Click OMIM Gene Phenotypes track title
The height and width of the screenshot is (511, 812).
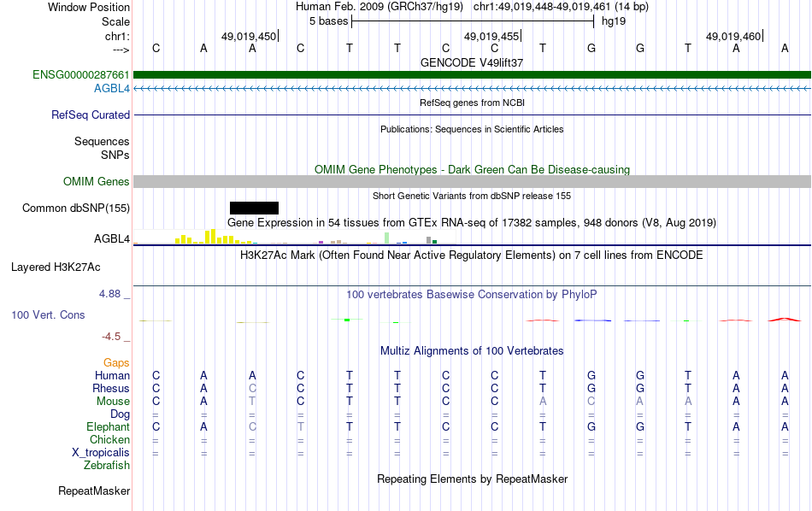click(x=472, y=170)
